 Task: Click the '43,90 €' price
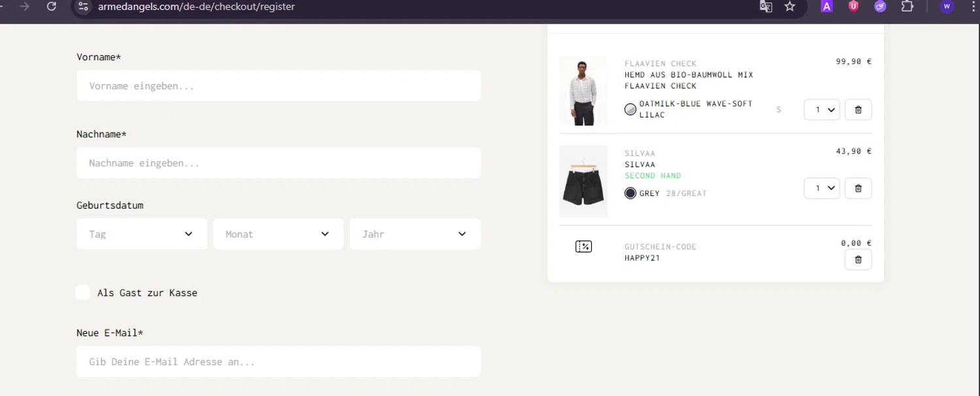(x=854, y=151)
